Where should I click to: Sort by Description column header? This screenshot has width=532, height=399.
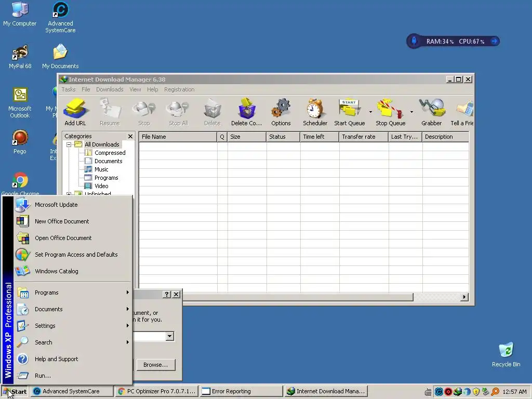click(x=445, y=137)
